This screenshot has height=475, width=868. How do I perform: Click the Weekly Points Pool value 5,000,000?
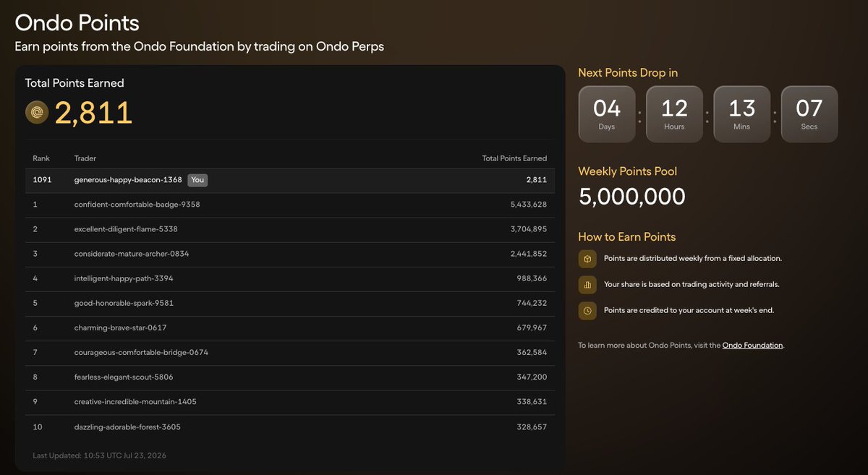point(631,197)
